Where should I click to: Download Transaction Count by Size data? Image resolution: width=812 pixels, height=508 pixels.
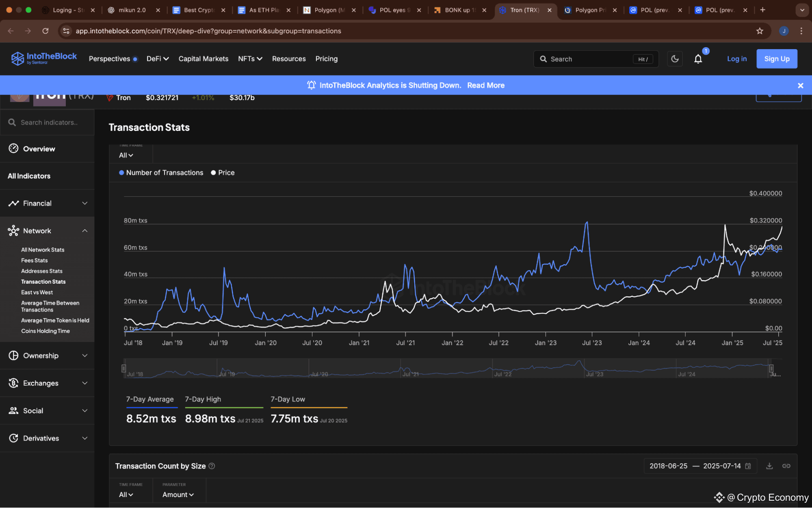(x=769, y=466)
